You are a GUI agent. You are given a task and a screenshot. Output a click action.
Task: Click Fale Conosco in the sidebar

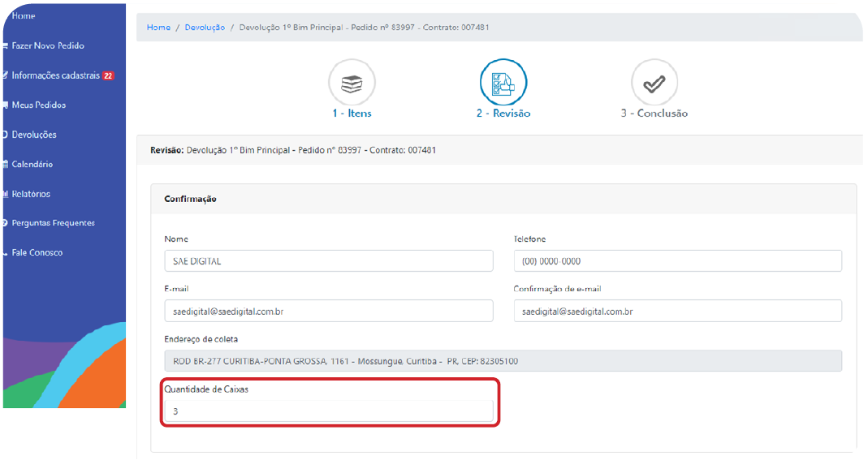point(37,253)
